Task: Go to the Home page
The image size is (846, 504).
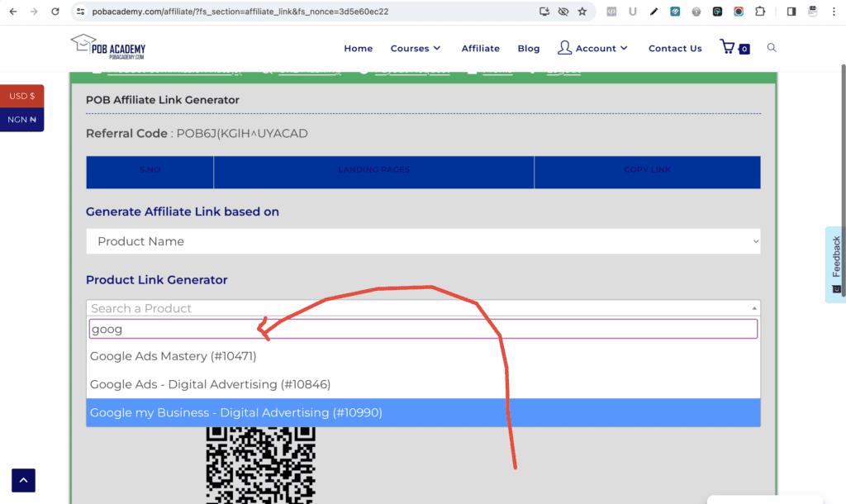Action: click(x=359, y=49)
